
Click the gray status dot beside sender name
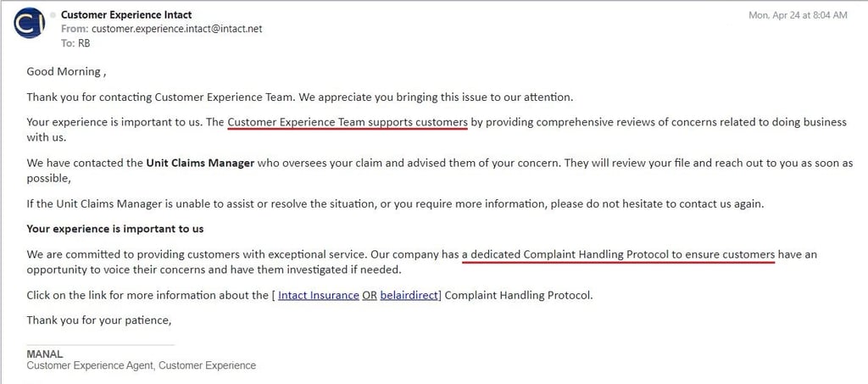(54, 15)
